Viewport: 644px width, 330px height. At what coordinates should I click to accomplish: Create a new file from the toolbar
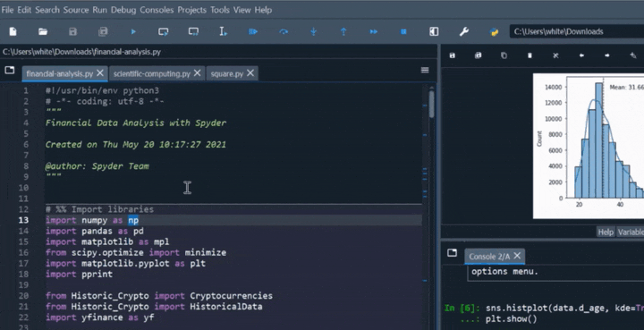tap(13, 31)
